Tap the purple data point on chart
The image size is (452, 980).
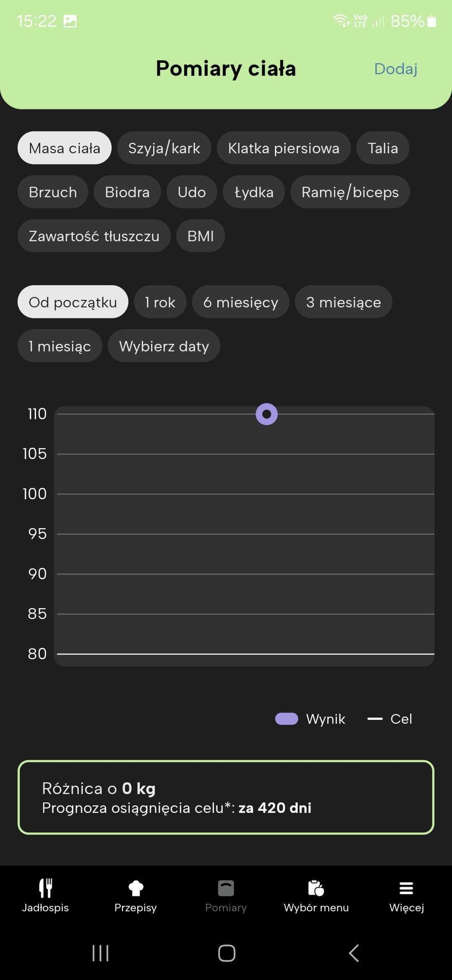[x=267, y=414]
